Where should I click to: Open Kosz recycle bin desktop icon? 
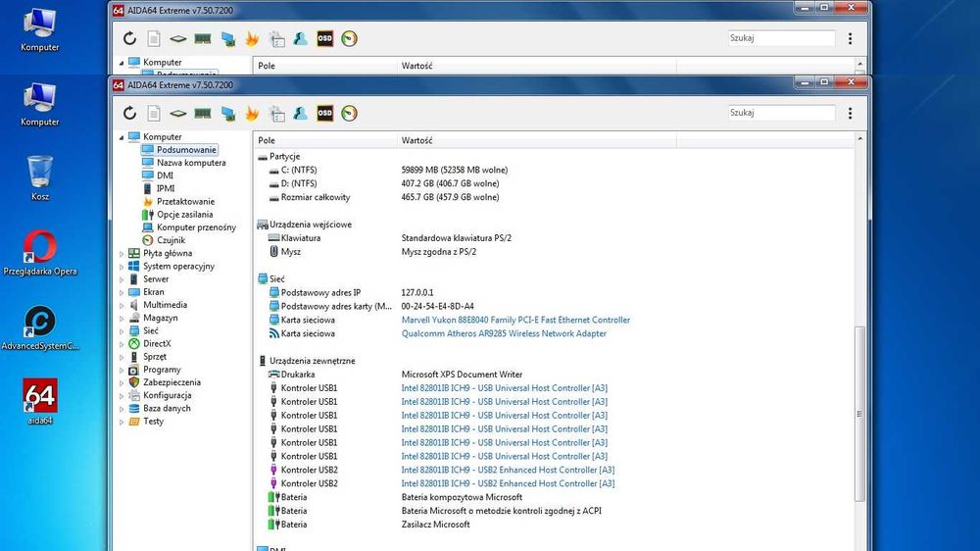(x=39, y=178)
